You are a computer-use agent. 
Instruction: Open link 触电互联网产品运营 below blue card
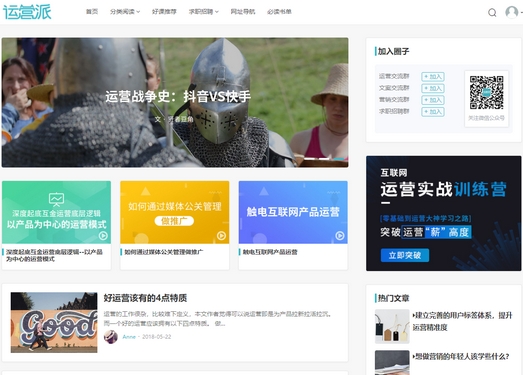pos(270,252)
